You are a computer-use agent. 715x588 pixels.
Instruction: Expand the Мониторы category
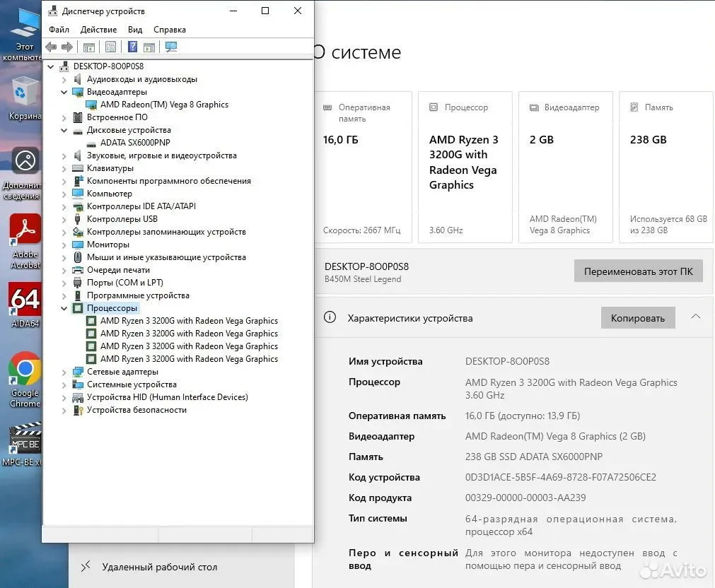64,245
